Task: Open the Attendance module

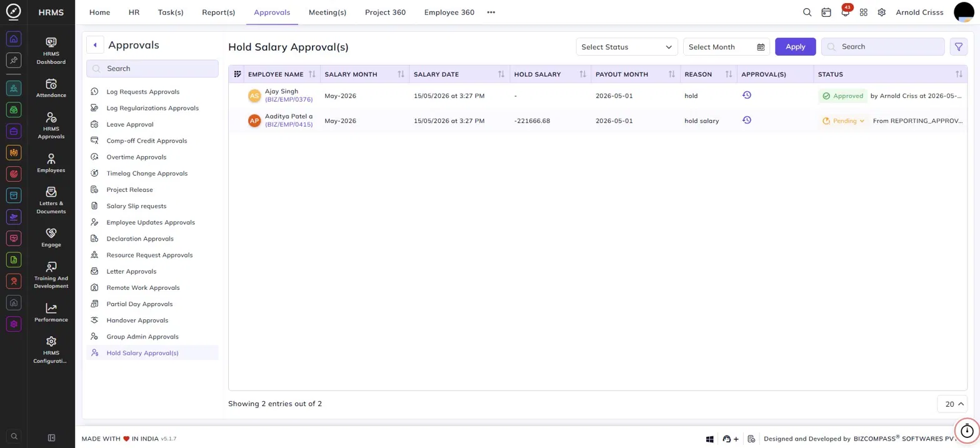Action: pos(51,88)
